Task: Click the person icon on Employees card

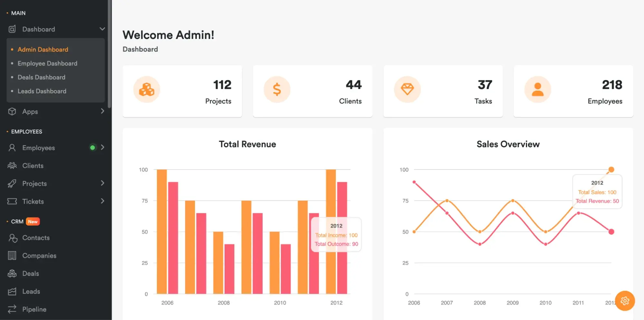Action: pos(537,90)
